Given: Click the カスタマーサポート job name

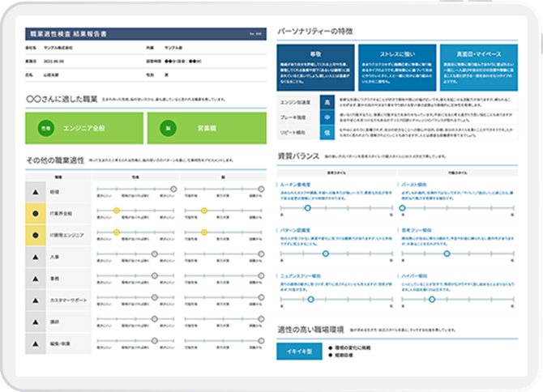Looking at the screenshot, I should tap(68, 300).
